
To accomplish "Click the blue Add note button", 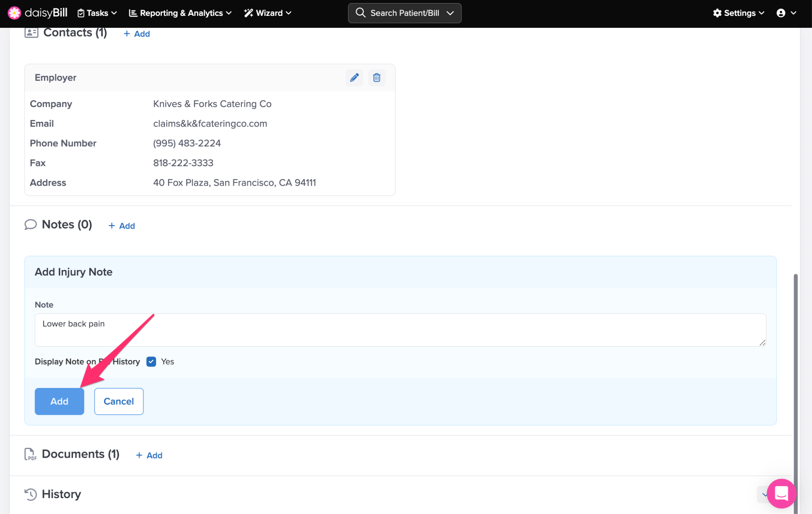I will click(59, 401).
